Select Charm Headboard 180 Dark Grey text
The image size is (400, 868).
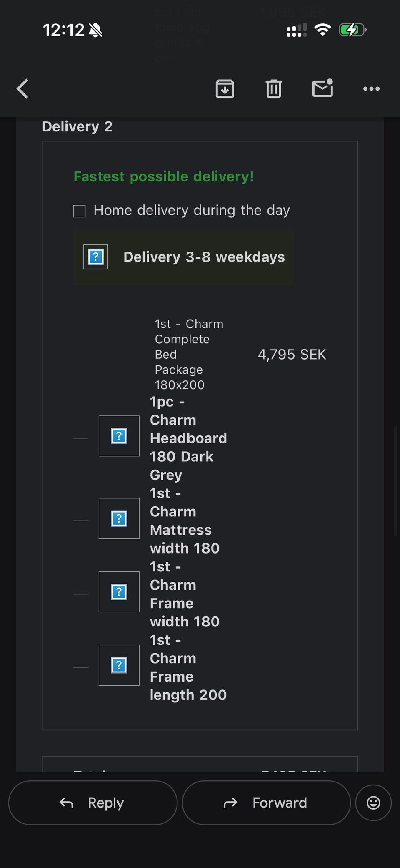coord(188,438)
